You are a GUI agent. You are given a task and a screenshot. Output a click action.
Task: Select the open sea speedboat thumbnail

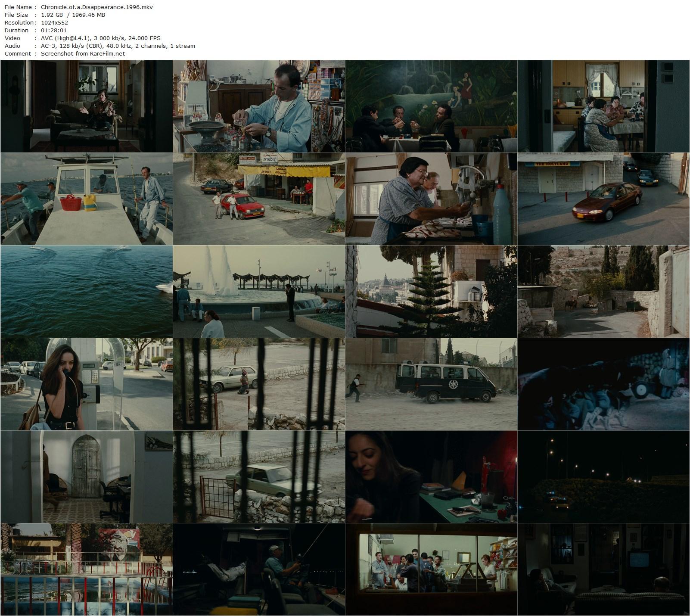[x=87, y=292]
